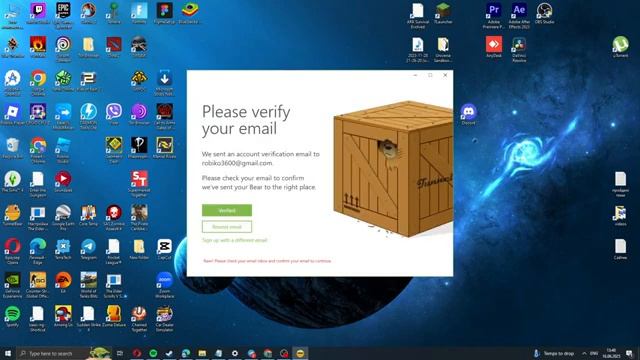640x360 pixels.
Task: Open Task View on the taskbar
Action: 120,353
